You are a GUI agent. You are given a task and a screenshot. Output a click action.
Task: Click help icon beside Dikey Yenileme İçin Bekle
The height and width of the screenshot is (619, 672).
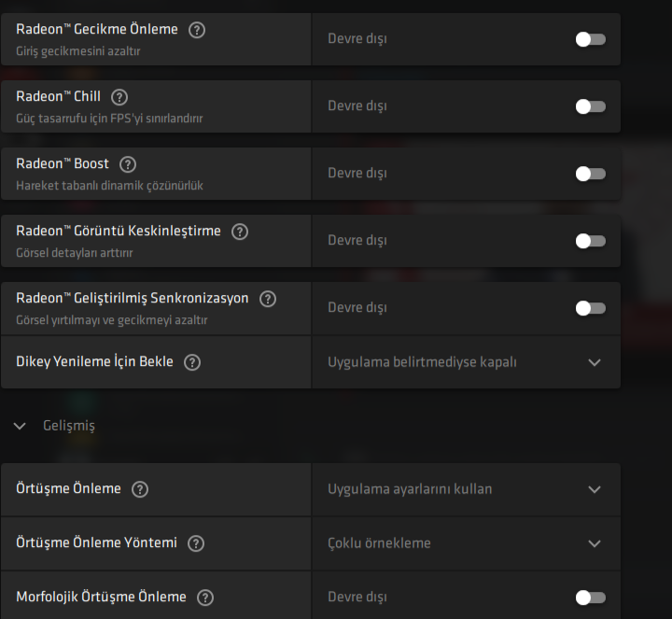tap(192, 362)
